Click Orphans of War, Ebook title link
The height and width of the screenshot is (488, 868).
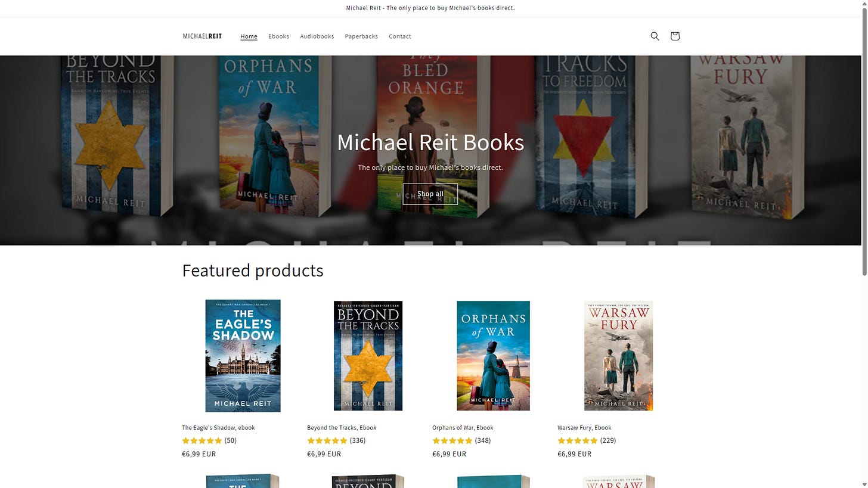click(x=463, y=427)
